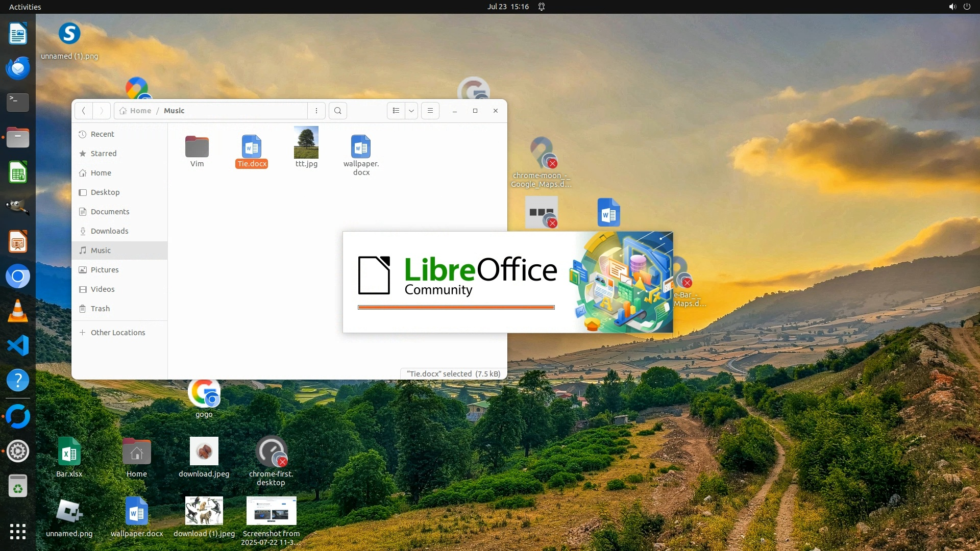Open Pictures in the sidebar
The width and height of the screenshot is (980, 551).
(105, 270)
